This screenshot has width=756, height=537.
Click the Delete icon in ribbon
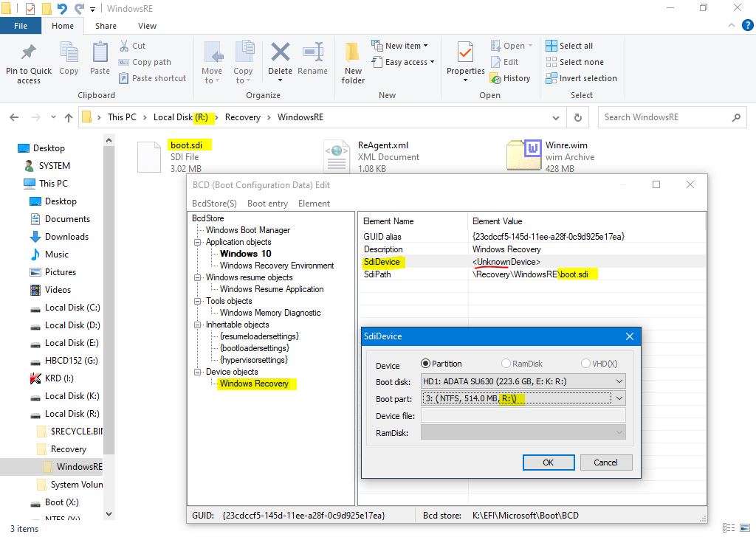point(280,54)
